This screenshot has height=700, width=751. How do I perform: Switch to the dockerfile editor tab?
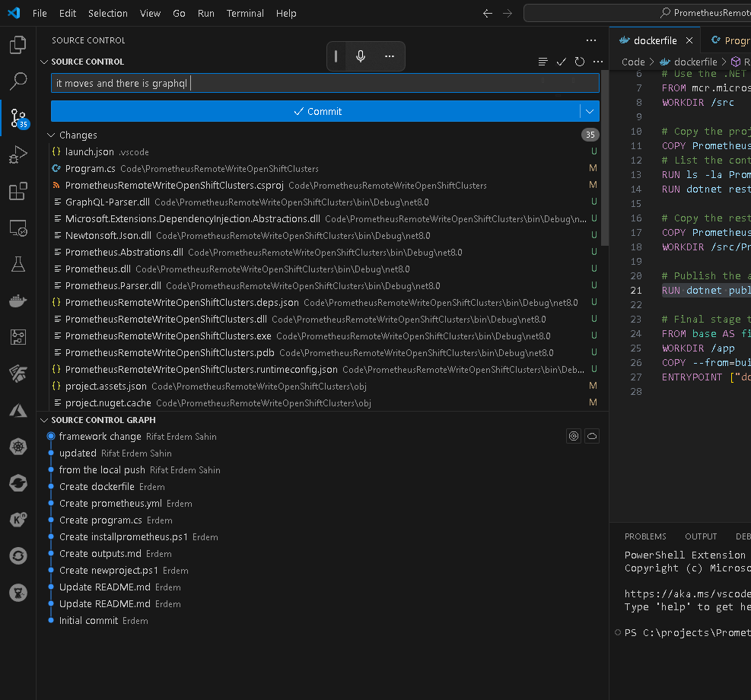pyautogui.click(x=654, y=40)
